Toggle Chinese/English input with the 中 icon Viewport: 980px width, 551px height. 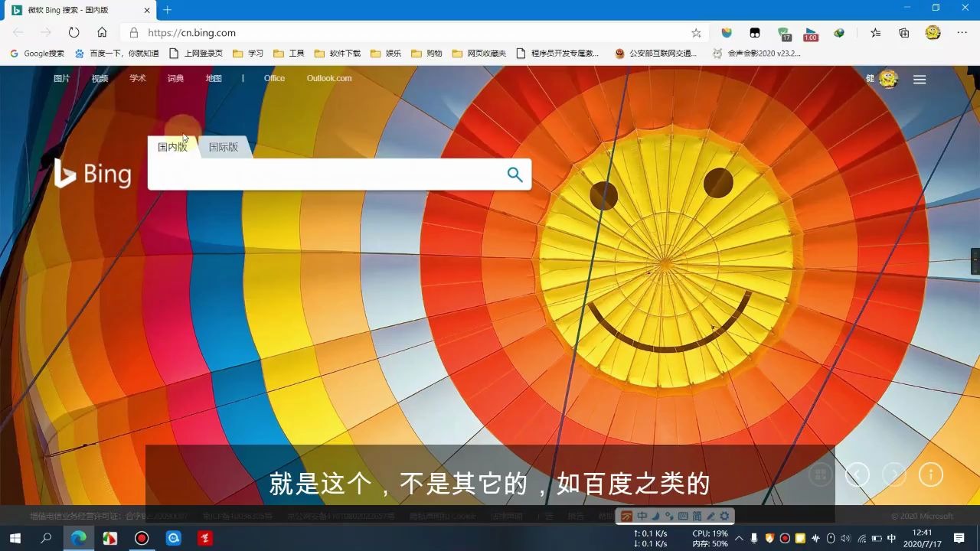(x=642, y=516)
